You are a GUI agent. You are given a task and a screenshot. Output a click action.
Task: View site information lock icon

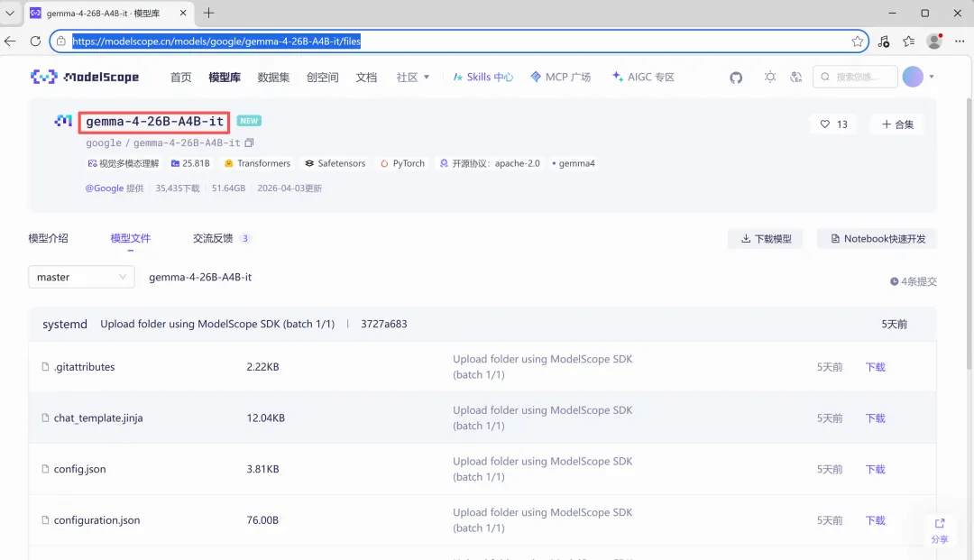tap(61, 41)
